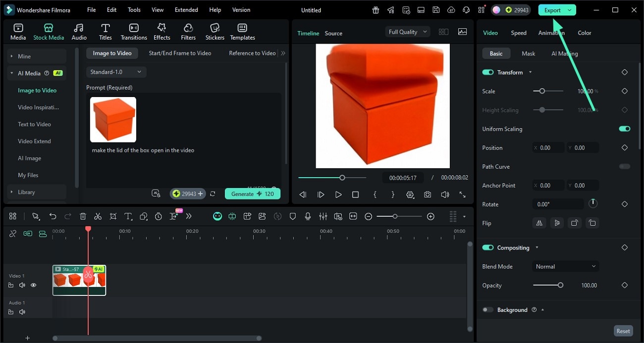The width and height of the screenshot is (644, 343).
Task: Open the cloud upload icon in title bar
Action: pos(451,9)
